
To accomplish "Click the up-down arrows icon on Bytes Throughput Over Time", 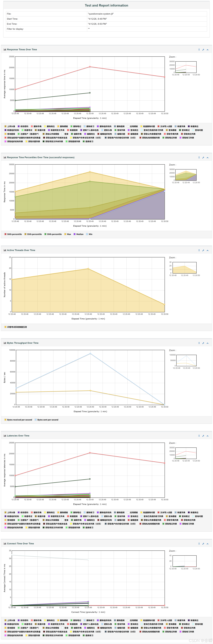I will point(199,343).
